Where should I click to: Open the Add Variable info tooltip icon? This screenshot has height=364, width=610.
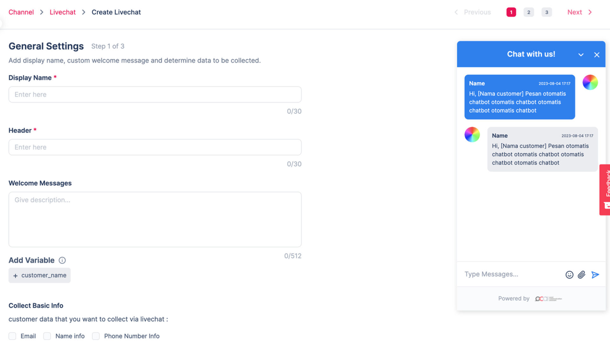[62, 260]
